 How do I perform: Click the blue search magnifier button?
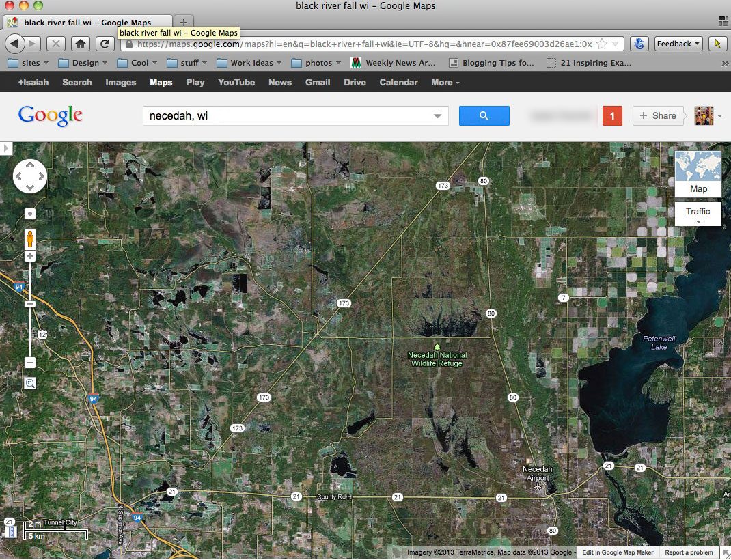point(484,115)
